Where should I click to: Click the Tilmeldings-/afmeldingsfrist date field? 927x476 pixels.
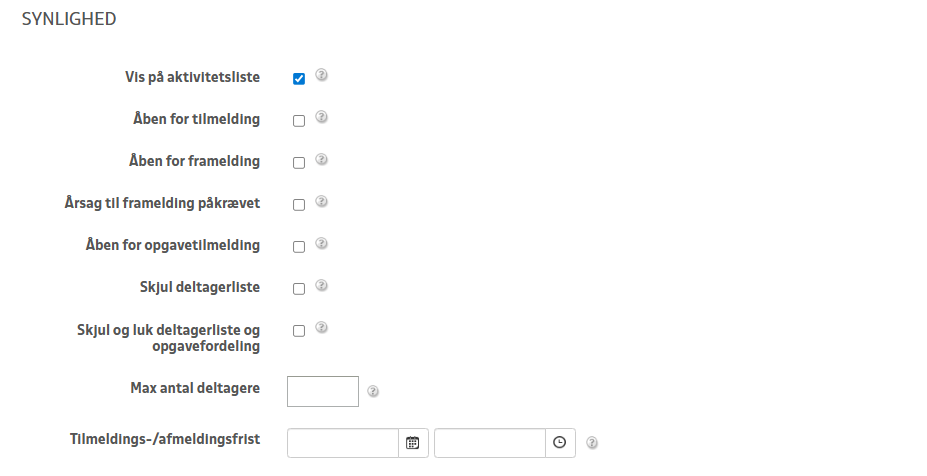[x=343, y=443]
